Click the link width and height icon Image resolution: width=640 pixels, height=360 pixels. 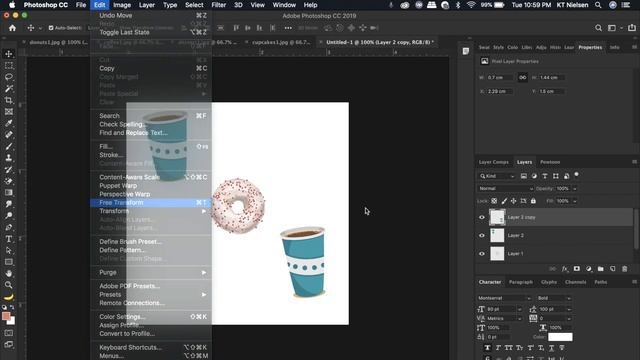(x=522, y=78)
